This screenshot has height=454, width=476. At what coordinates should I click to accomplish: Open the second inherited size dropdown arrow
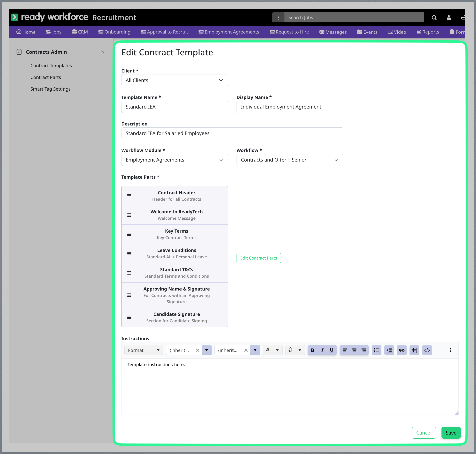pos(255,350)
